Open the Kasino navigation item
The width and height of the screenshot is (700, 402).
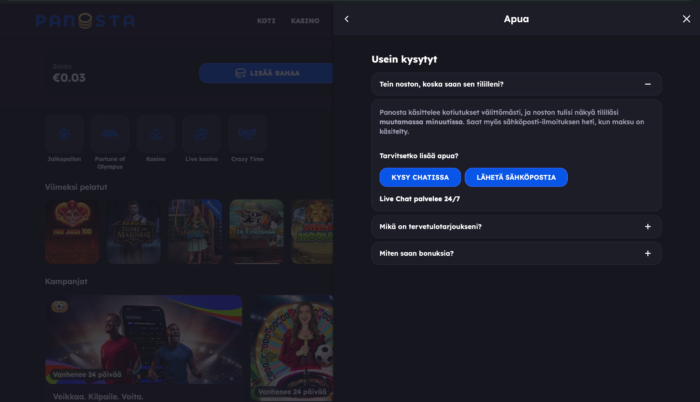pos(305,21)
